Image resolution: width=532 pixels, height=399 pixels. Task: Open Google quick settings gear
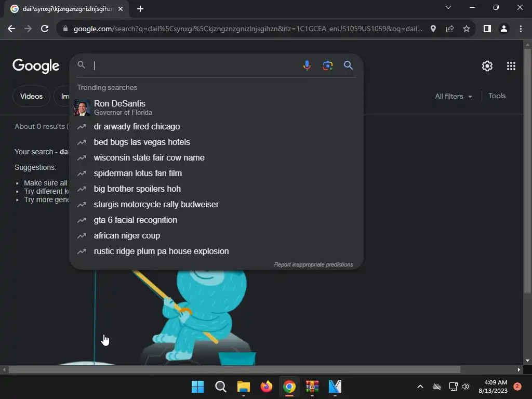pos(487,66)
